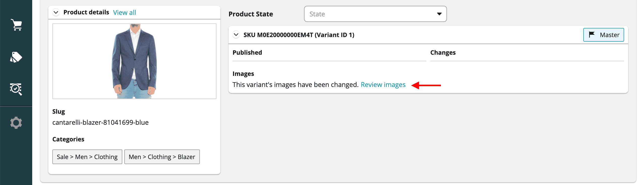Click the State dropdown caret arrow
The height and width of the screenshot is (185, 644).
pos(439,14)
